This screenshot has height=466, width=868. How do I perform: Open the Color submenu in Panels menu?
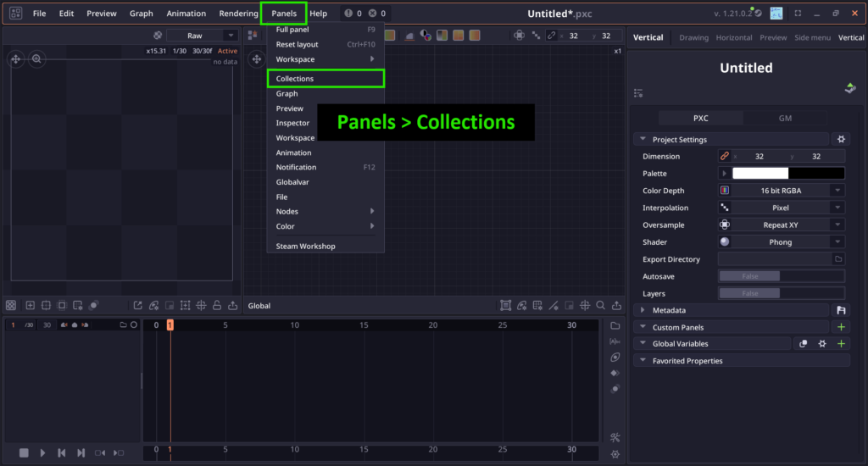point(325,226)
